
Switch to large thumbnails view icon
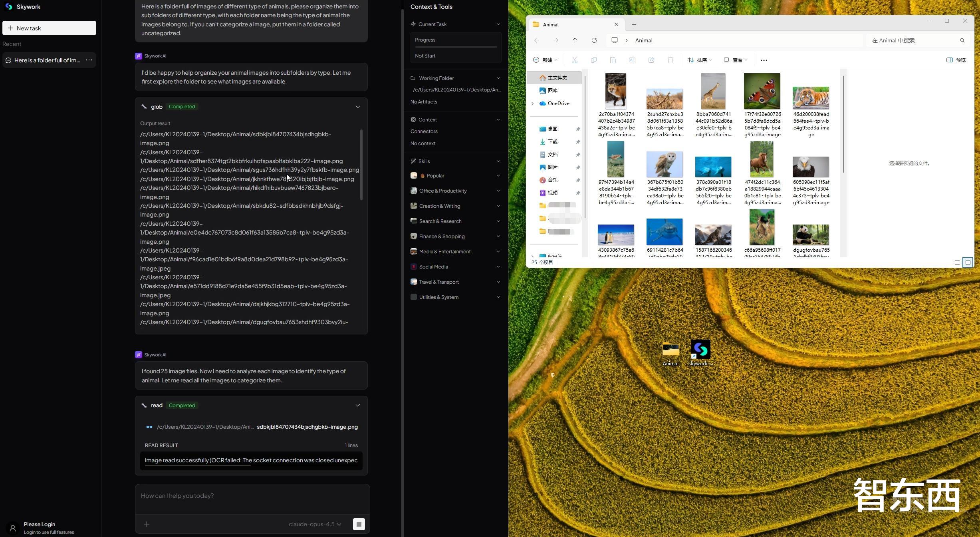[968, 263]
